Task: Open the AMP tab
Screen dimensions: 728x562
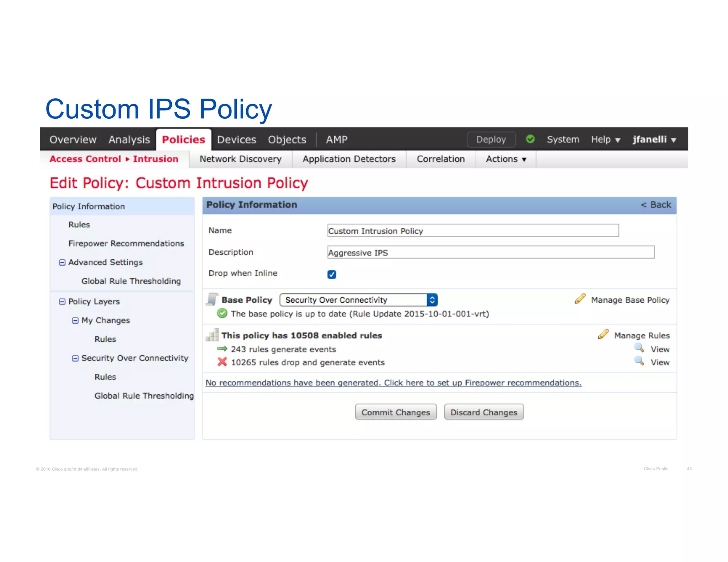Action: (337, 140)
